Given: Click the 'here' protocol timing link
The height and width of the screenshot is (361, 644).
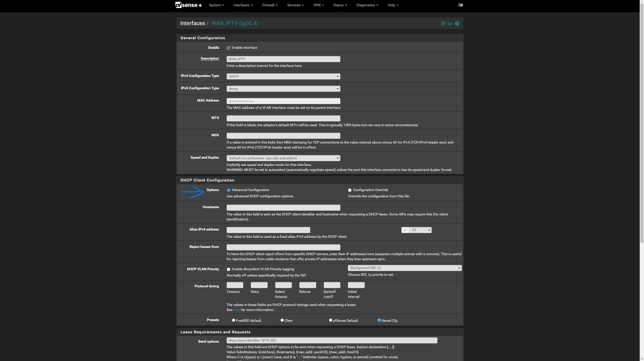Looking at the screenshot, I should click(x=236, y=310).
